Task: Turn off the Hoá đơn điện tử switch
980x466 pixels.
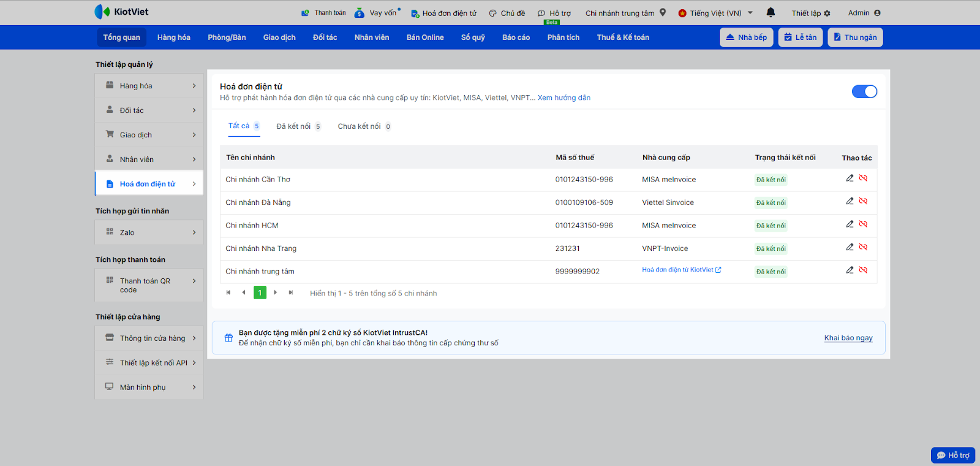Action: point(864,91)
